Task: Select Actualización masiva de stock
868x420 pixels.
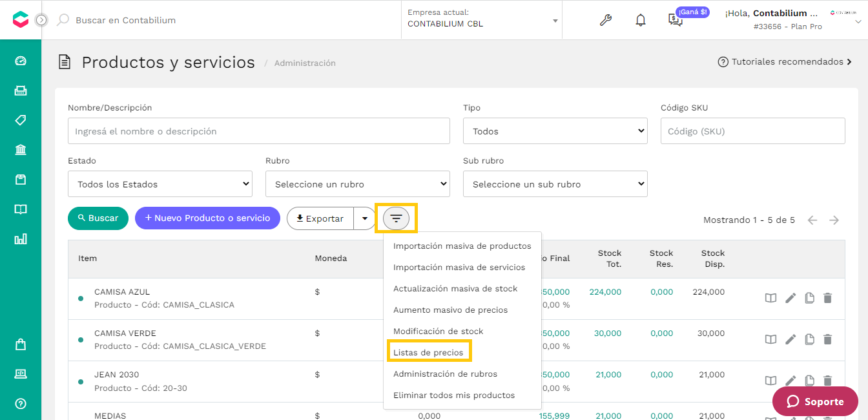Action: click(x=462, y=289)
